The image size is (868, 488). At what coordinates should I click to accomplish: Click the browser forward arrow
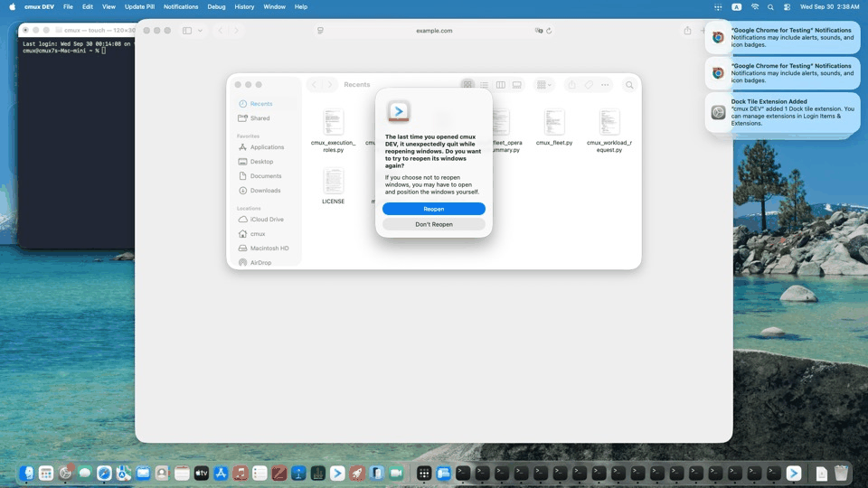[236, 31]
